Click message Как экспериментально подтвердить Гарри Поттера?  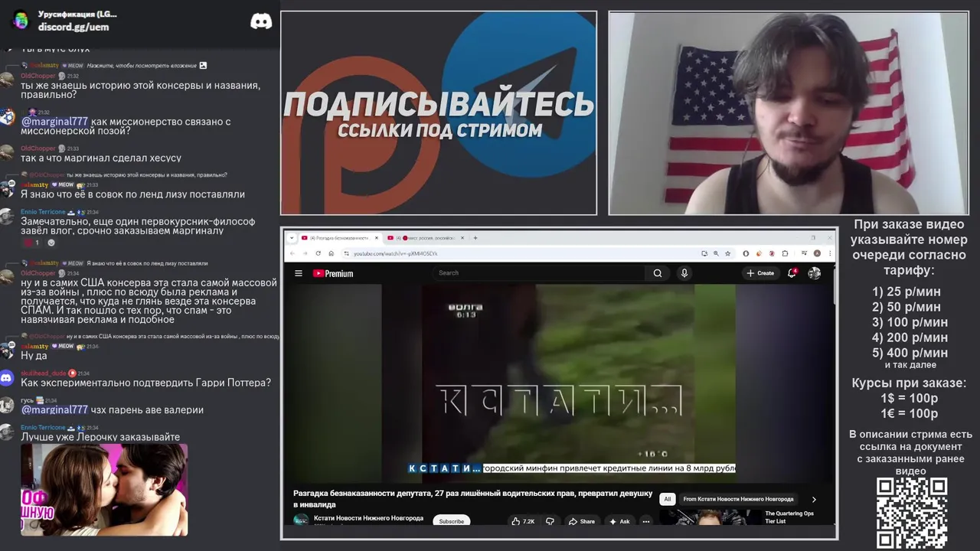click(x=145, y=383)
